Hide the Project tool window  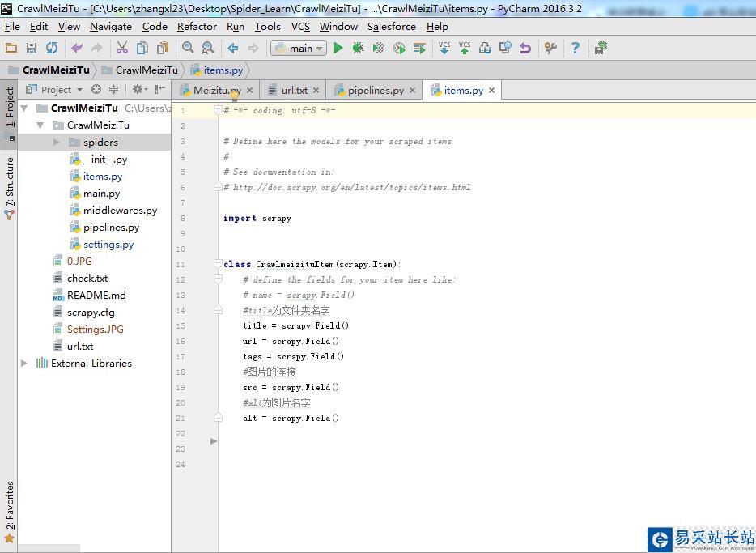point(160,89)
